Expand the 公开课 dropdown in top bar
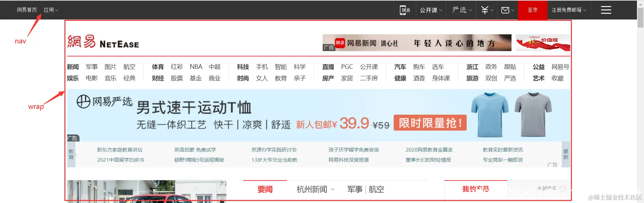 click(x=431, y=10)
